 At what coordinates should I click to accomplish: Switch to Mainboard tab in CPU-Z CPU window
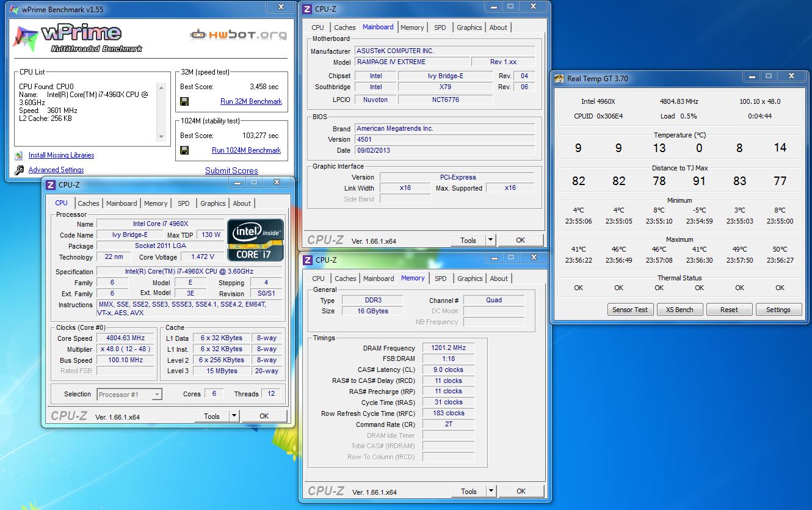[x=121, y=203]
